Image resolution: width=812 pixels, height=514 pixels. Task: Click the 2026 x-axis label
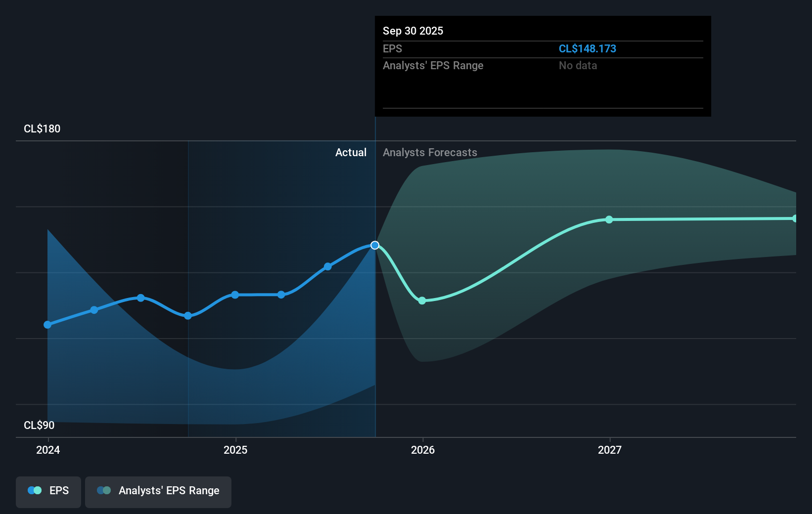[423, 450]
